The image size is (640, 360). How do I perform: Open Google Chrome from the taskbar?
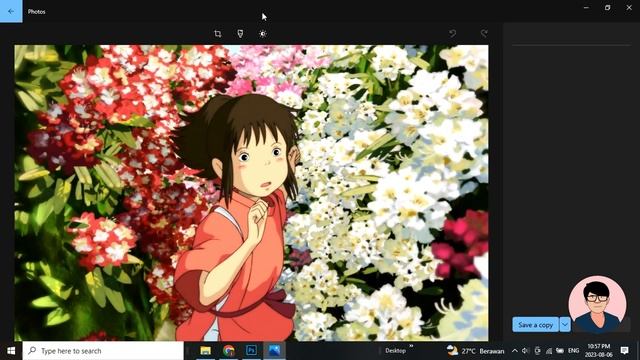[x=229, y=350]
